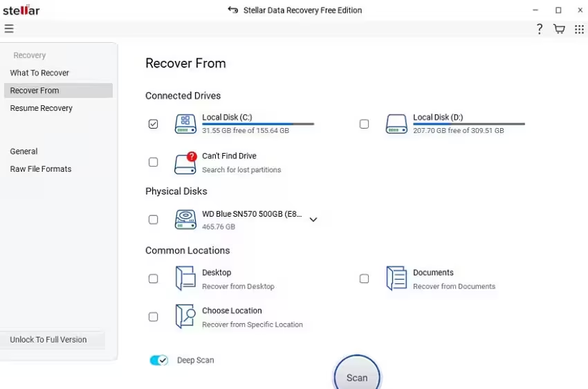
Task: Click the Desktop folder icon
Action: [x=185, y=278]
